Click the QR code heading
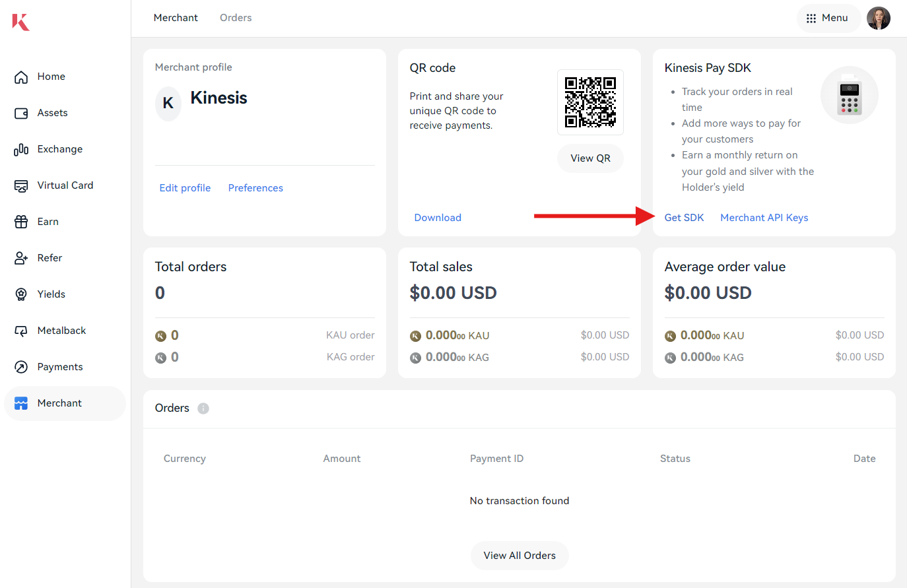The width and height of the screenshot is (907, 588). pos(432,68)
